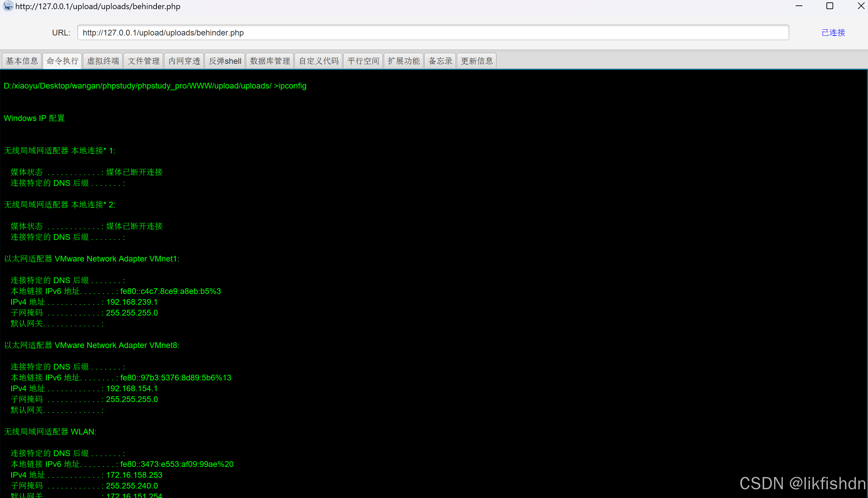868x498 pixels.
Task: Select the 平行空间 tab
Action: (363, 61)
